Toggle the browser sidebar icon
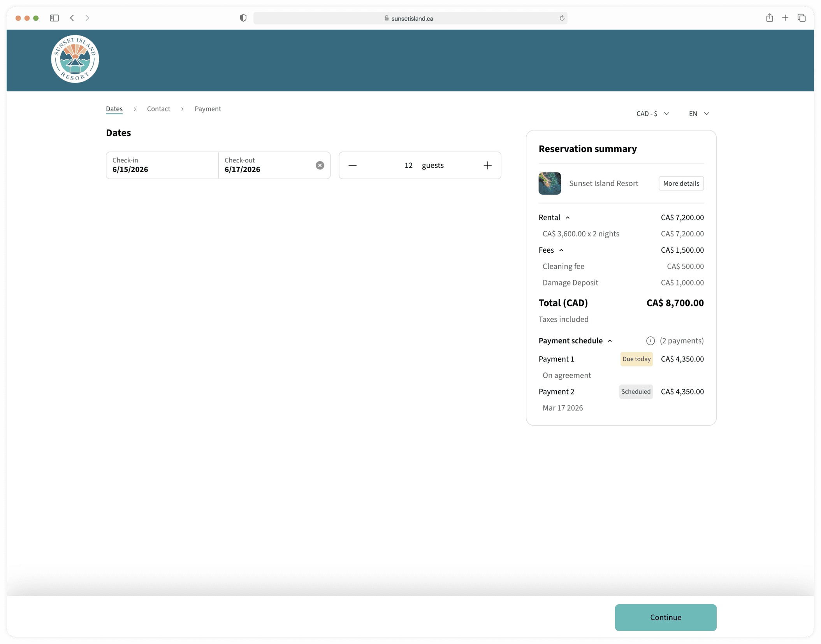Image resolution: width=821 pixels, height=644 pixels. pos(54,18)
